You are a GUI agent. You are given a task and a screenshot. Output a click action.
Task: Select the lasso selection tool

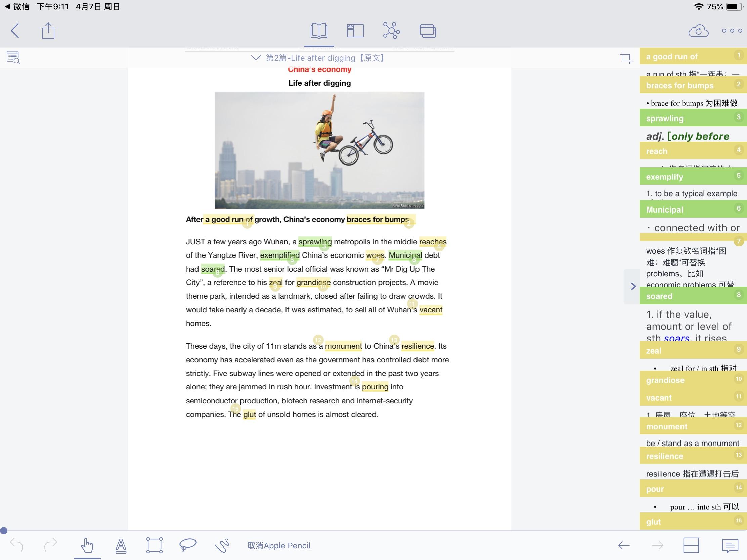point(188,545)
